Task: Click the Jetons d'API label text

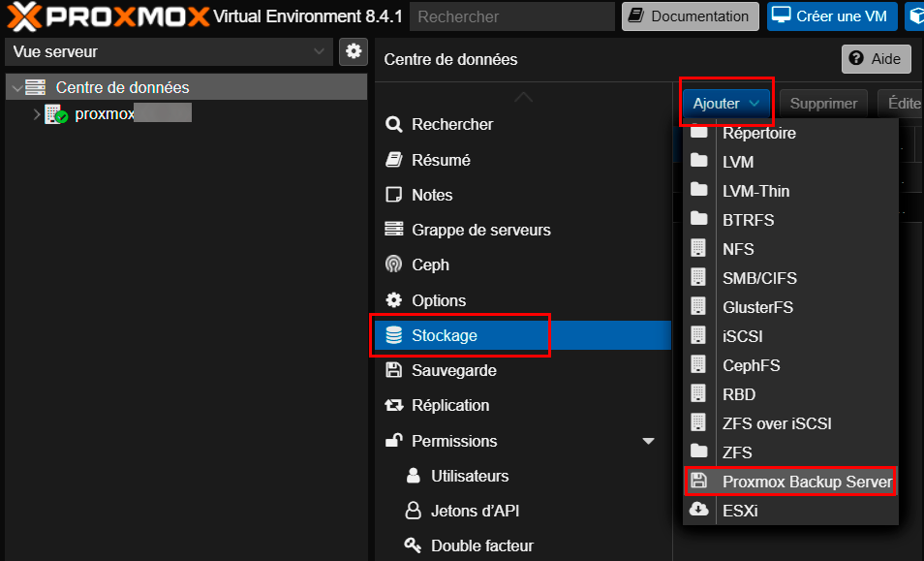Action: click(x=475, y=511)
